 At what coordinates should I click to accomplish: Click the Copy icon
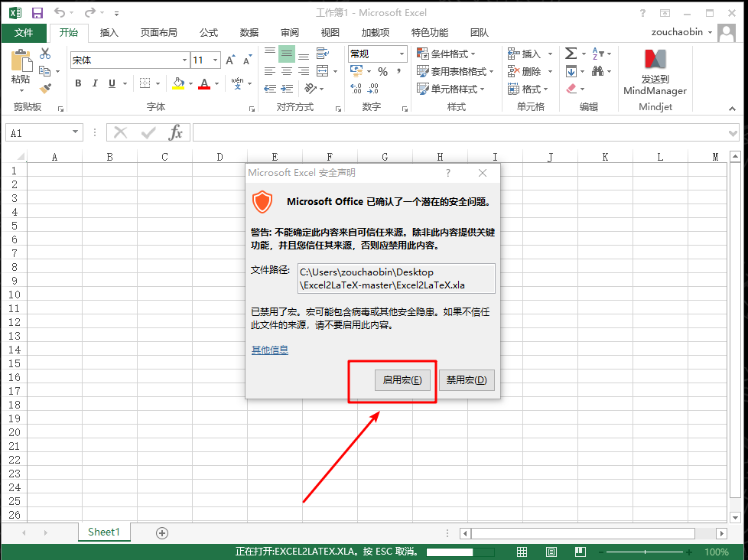(45, 71)
